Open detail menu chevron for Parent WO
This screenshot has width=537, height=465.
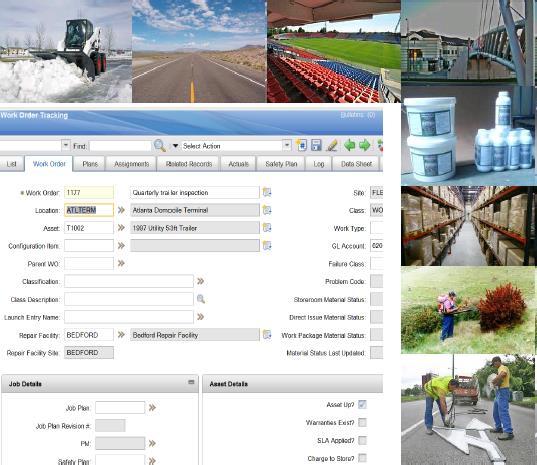[x=121, y=263]
